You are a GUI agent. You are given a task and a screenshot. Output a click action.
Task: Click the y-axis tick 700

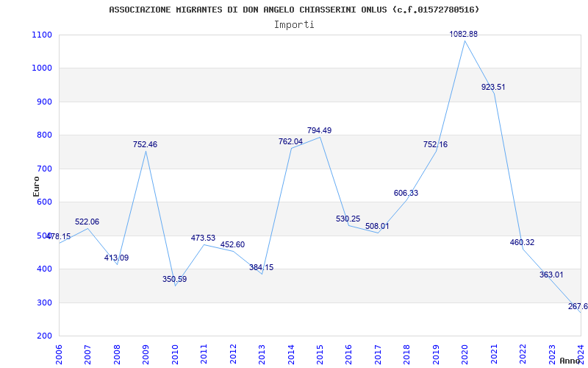coord(44,169)
